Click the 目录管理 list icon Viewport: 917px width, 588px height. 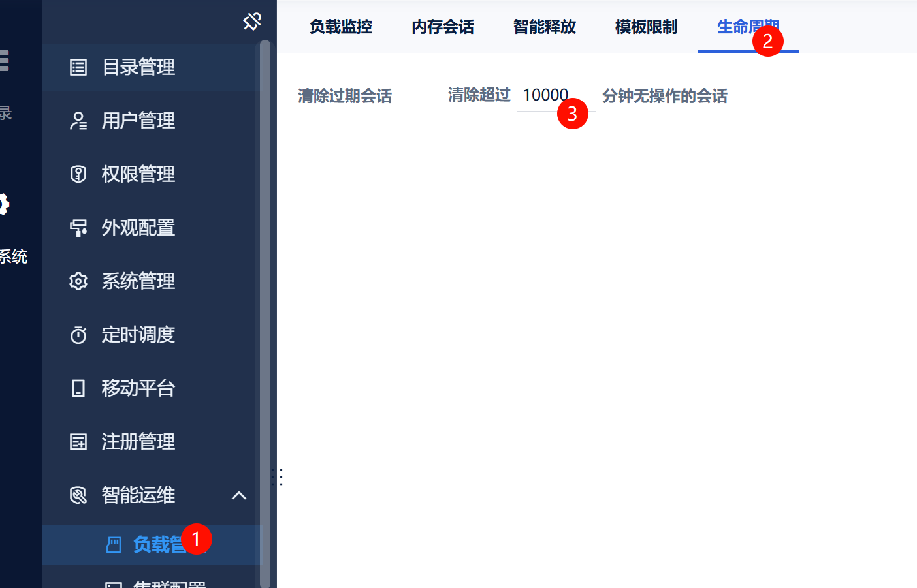click(78, 67)
